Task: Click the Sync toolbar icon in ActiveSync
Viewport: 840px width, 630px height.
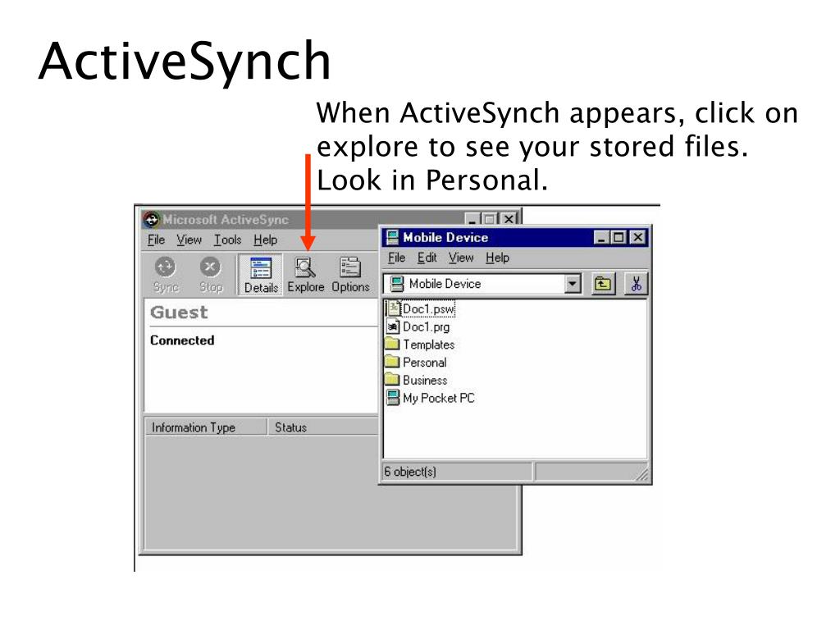Action: click(166, 275)
